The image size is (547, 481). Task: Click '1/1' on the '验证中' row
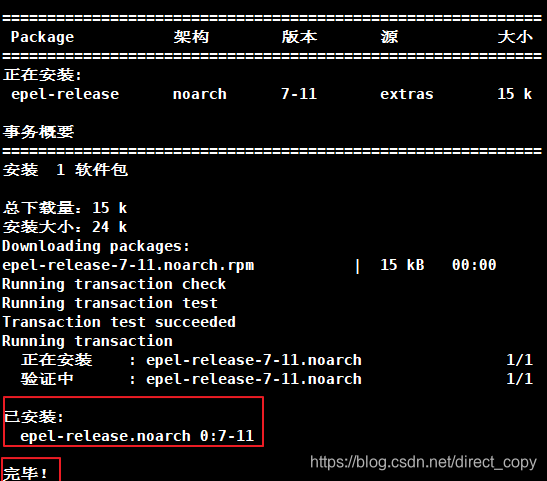[x=519, y=379]
